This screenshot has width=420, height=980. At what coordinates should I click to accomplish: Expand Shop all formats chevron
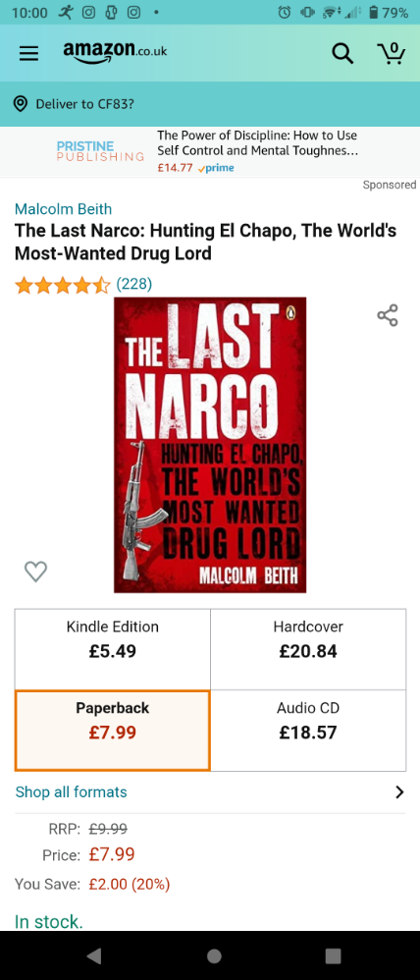pos(399,791)
